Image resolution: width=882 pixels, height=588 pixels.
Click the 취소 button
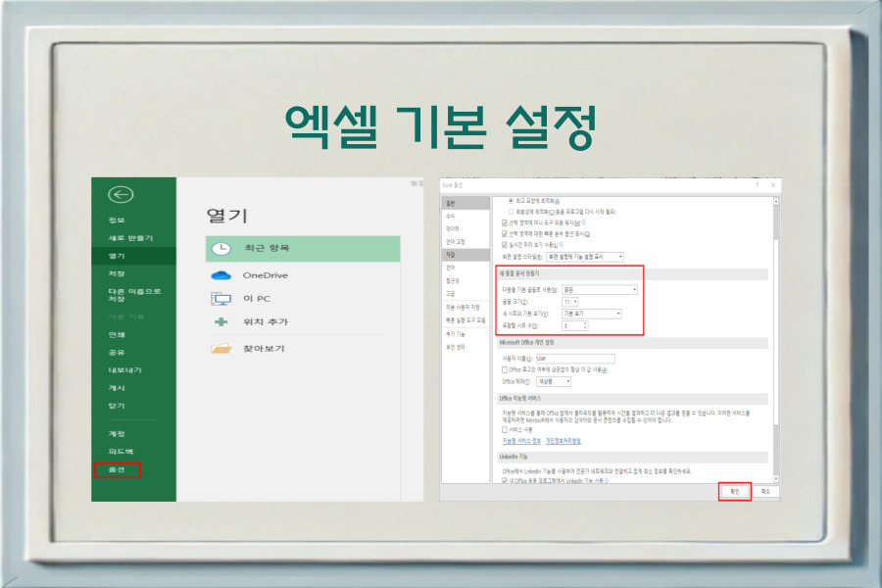(x=765, y=492)
